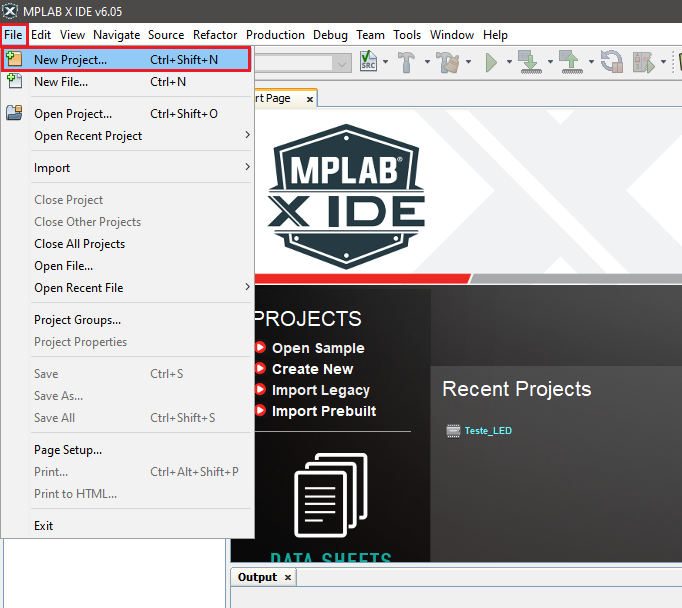682x608 pixels.
Task: Choose New Project... from File menu
Action: (x=126, y=59)
